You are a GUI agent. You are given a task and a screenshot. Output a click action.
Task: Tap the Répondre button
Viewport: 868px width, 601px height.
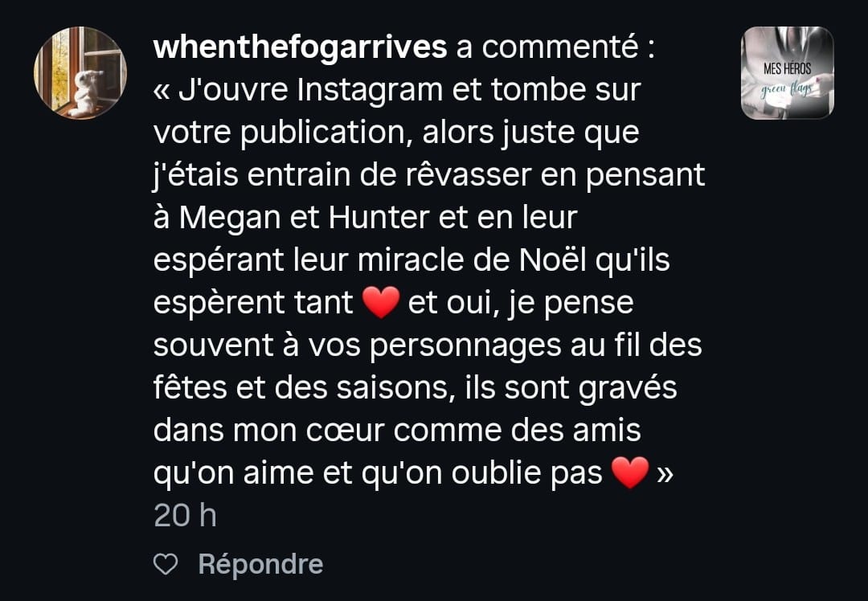coord(260,565)
